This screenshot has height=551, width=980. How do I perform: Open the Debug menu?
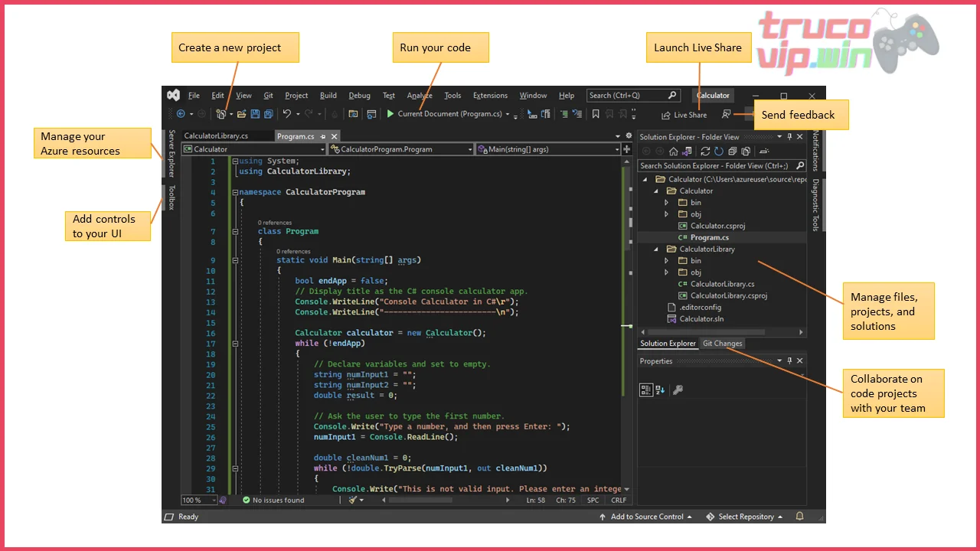359,96
